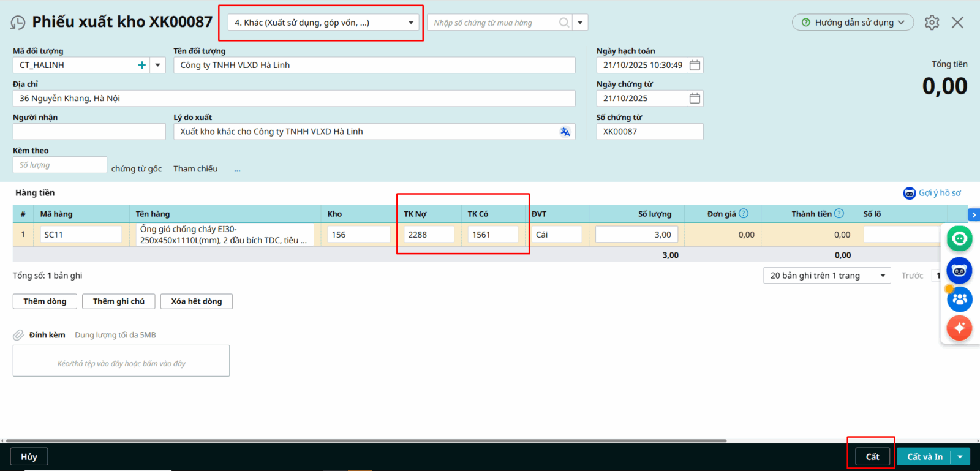
Task: Click paperclip Đính kèm icon
Action: (19, 335)
